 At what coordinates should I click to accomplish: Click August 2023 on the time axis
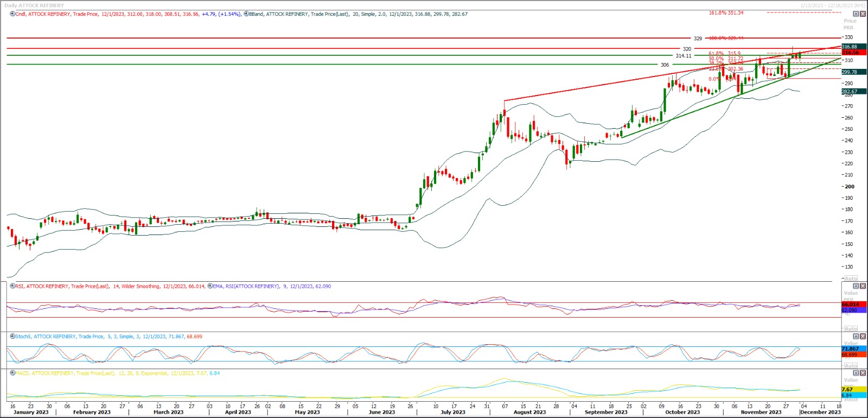[x=530, y=412]
